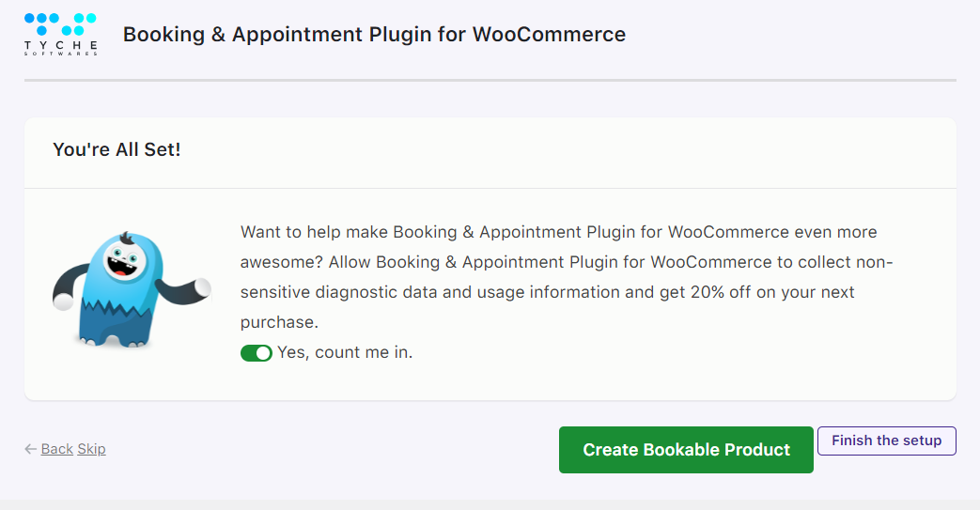Click the left arrow icon beside Back
This screenshot has height=510, width=980.
tap(30, 449)
